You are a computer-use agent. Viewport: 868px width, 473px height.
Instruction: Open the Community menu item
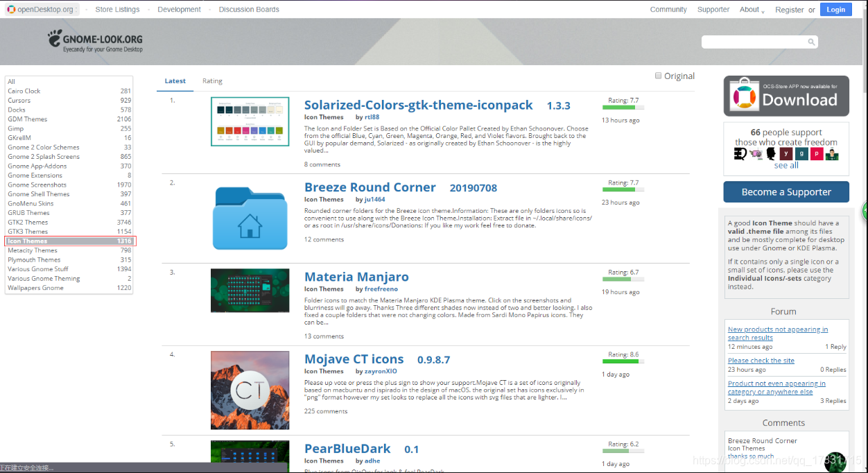668,10
